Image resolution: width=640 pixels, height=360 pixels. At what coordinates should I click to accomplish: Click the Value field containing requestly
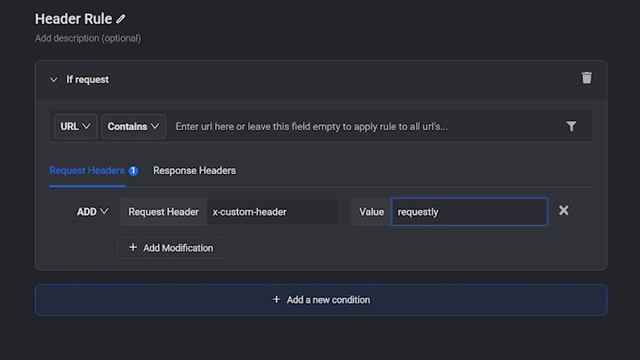coord(469,212)
